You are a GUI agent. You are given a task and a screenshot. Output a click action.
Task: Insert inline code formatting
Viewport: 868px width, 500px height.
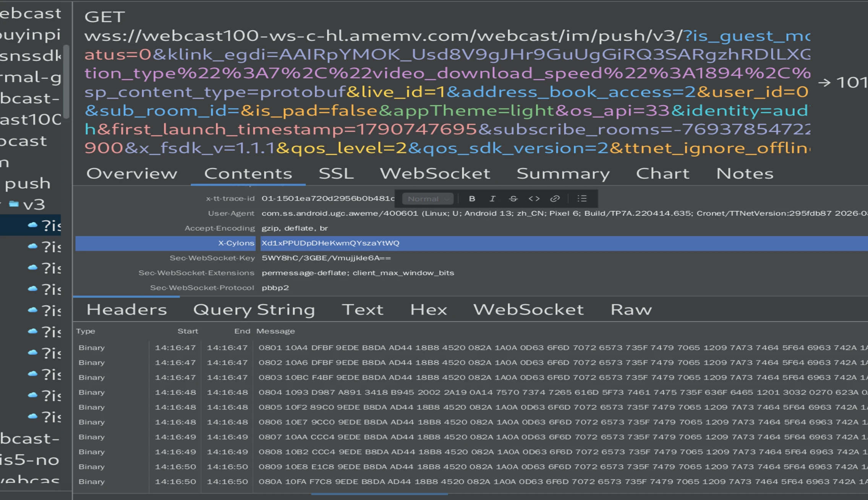(x=534, y=198)
